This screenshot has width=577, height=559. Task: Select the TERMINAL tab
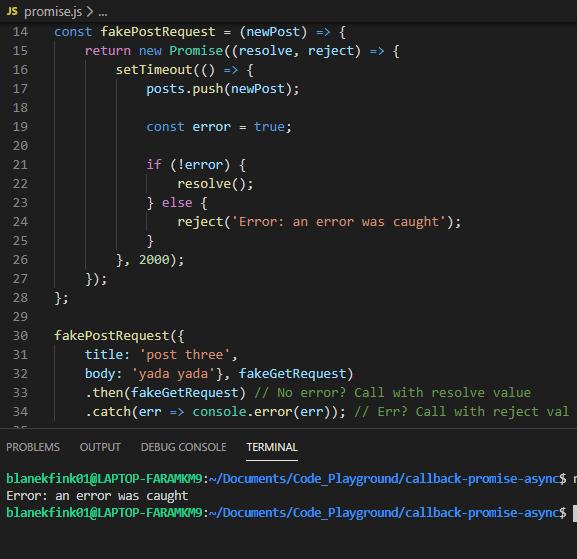click(272, 447)
